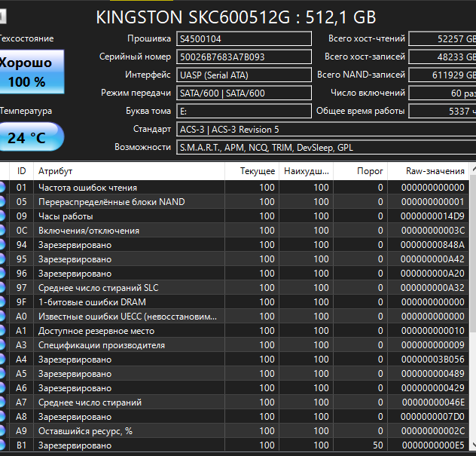Screen dimensions: 476x456
Task: Click the 24 °C temperature indicator
Action: tap(32, 137)
